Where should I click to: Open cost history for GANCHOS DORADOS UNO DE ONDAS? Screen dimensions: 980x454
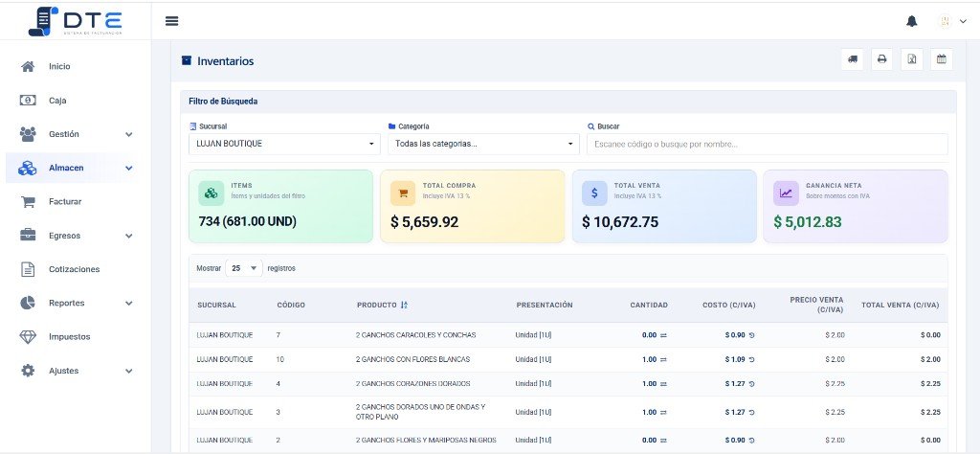(x=752, y=412)
